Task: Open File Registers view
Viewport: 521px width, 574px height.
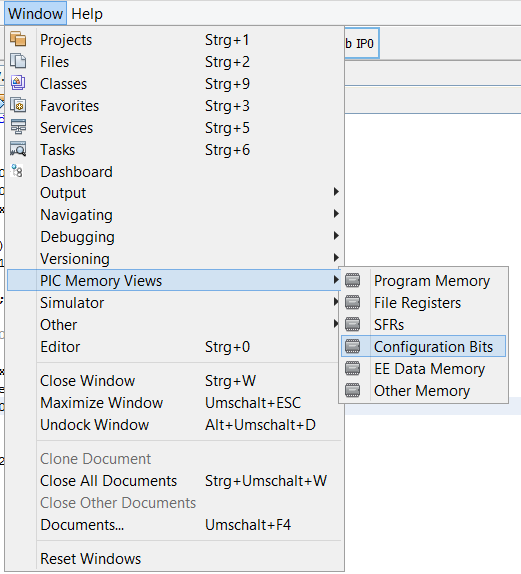Action: tap(424, 302)
